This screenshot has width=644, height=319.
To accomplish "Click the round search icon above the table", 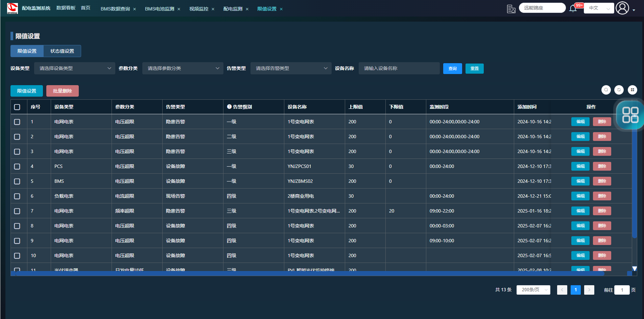I will click(606, 90).
